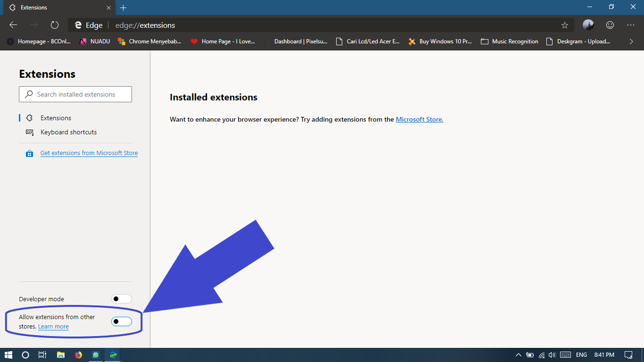Open Homepage - BCOnl... bookmark
The width and height of the screenshot is (644, 362).
[39, 41]
